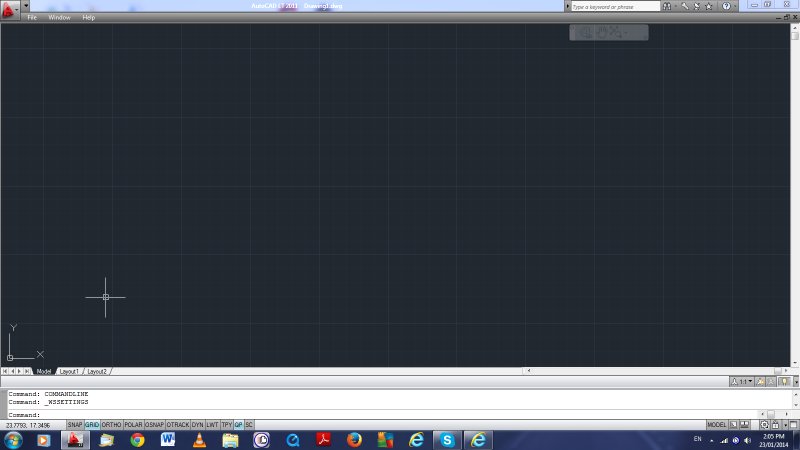
Task: Restore down the Drawing1.dwg document window
Action: coord(787,17)
